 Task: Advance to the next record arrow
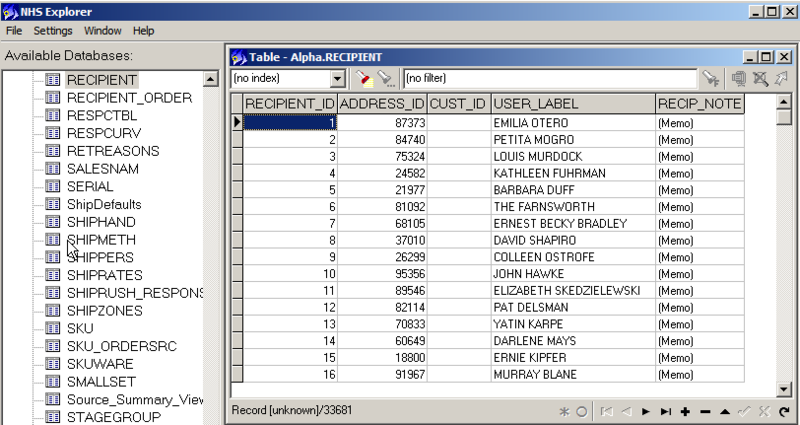coord(645,411)
